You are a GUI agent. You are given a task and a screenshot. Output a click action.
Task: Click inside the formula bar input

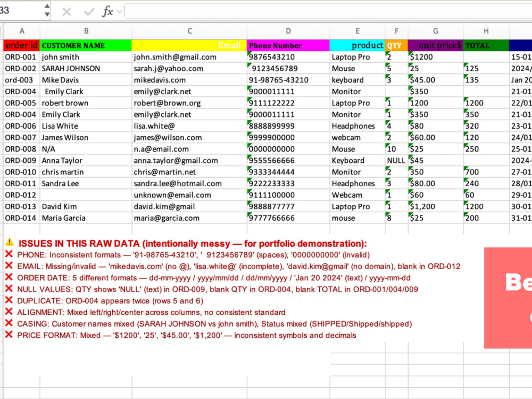tap(328, 11)
